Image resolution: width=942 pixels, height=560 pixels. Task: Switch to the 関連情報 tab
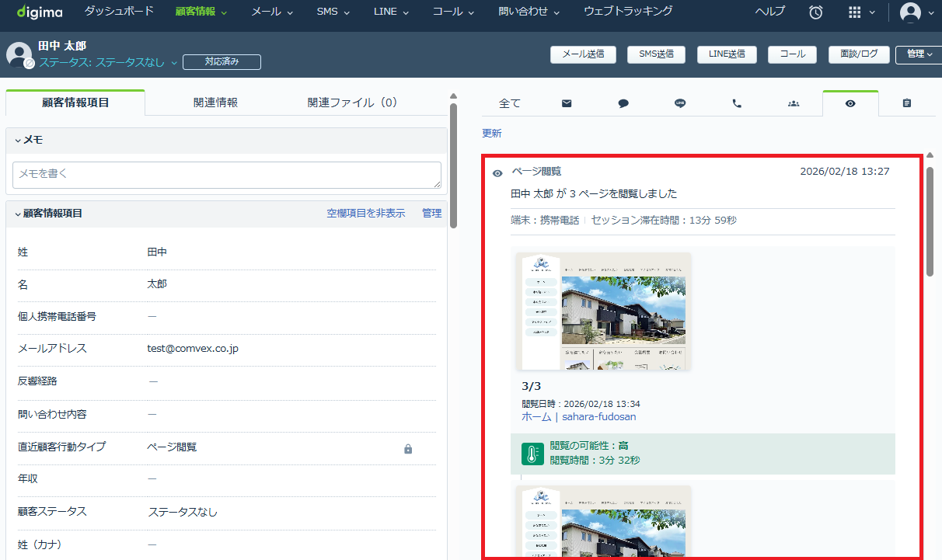215,103
